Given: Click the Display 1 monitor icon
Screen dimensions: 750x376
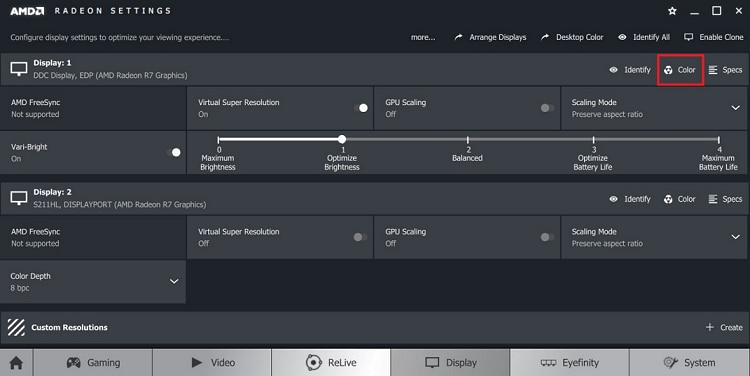Looking at the screenshot, I should pos(19,69).
